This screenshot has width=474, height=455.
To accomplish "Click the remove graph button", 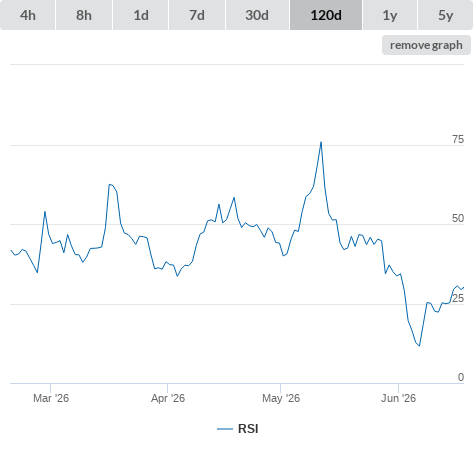I will (x=426, y=45).
